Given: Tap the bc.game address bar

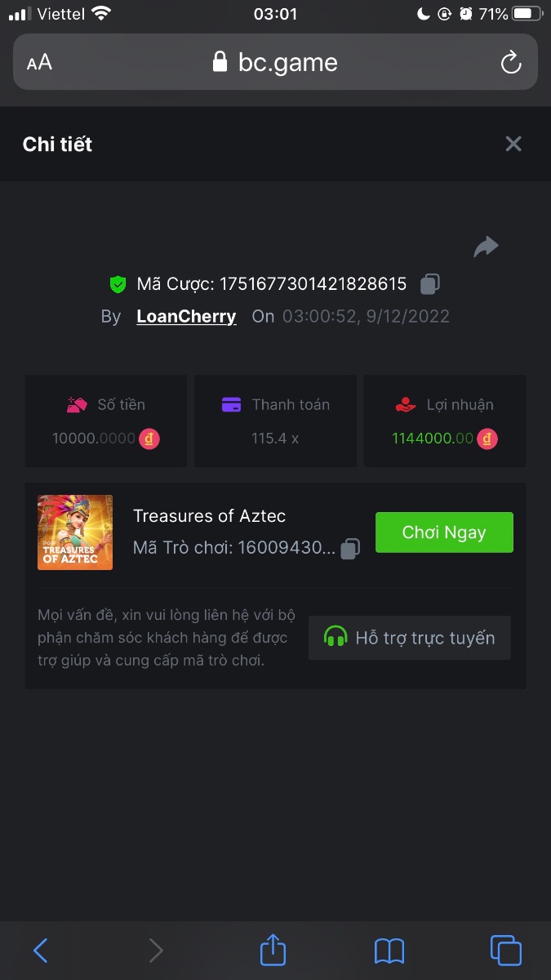Looking at the screenshot, I should click(x=275, y=62).
